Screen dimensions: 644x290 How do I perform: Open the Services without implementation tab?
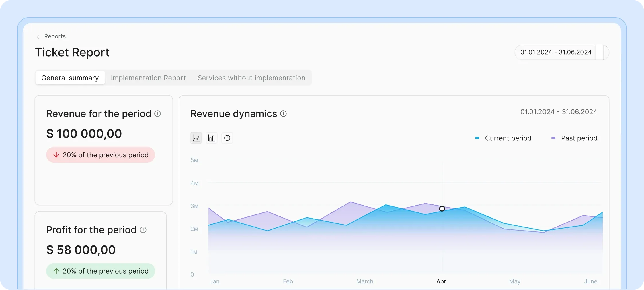tap(251, 78)
